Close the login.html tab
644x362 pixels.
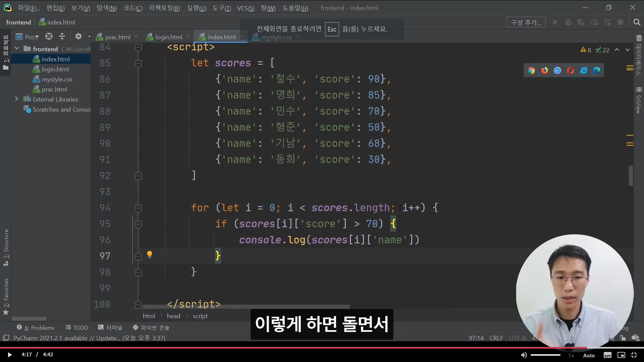[188, 36]
